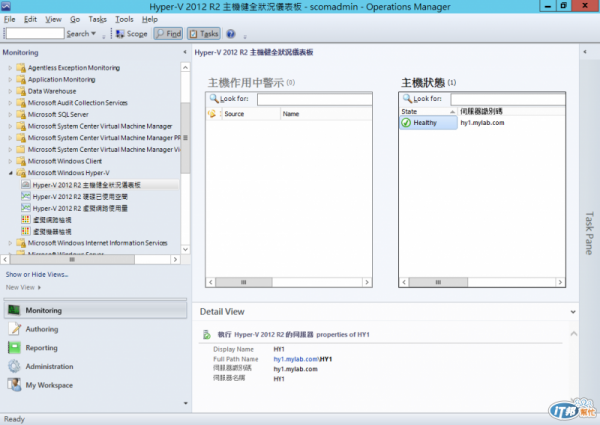Open New View submenu
600x425 pixels.
pos(23,287)
